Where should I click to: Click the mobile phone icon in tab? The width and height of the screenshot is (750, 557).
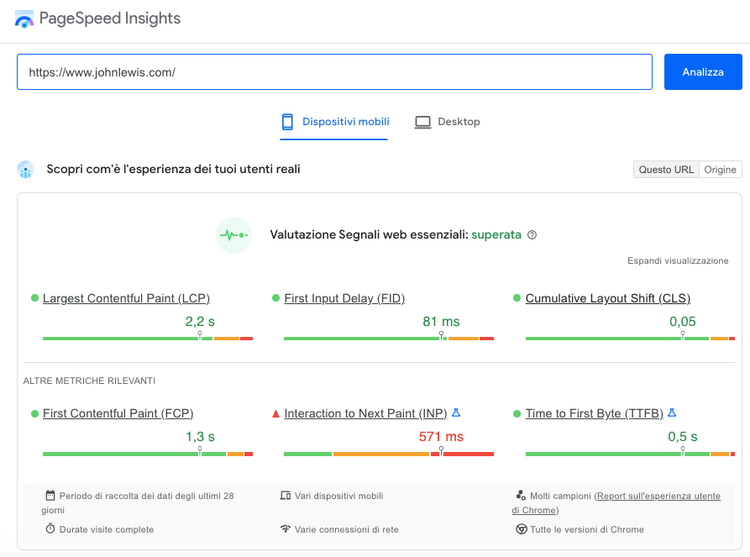287,122
